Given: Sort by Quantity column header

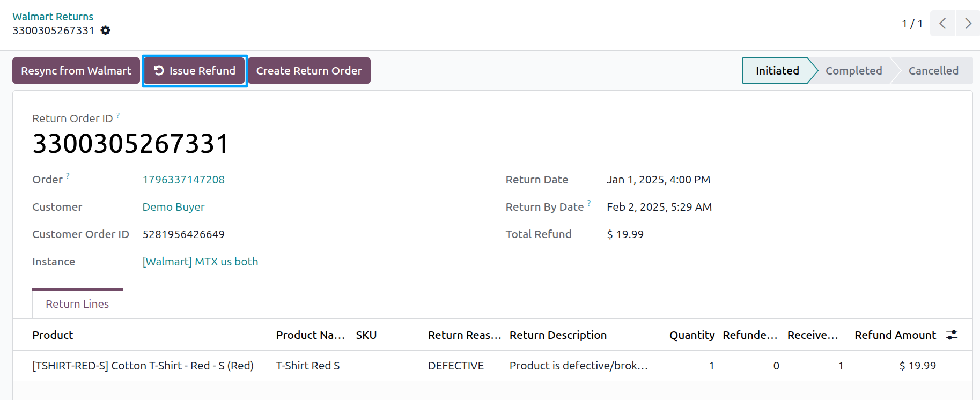Looking at the screenshot, I should (692, 335).
